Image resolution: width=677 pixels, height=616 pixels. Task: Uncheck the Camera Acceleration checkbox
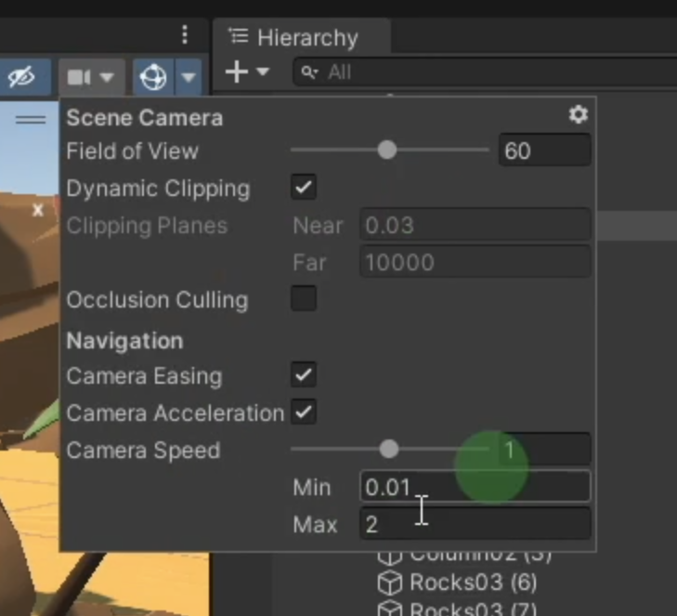304,413
